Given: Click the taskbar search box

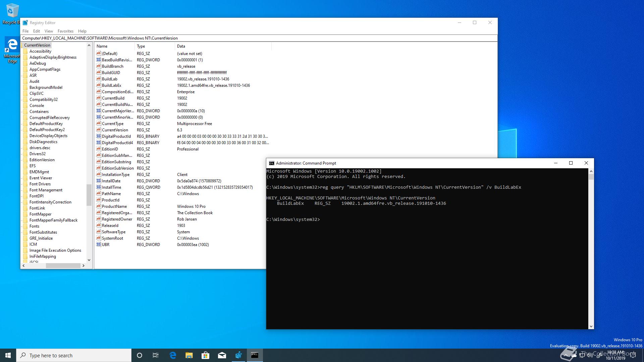Looking at the screenshot, I should click(x=74, y=355).
